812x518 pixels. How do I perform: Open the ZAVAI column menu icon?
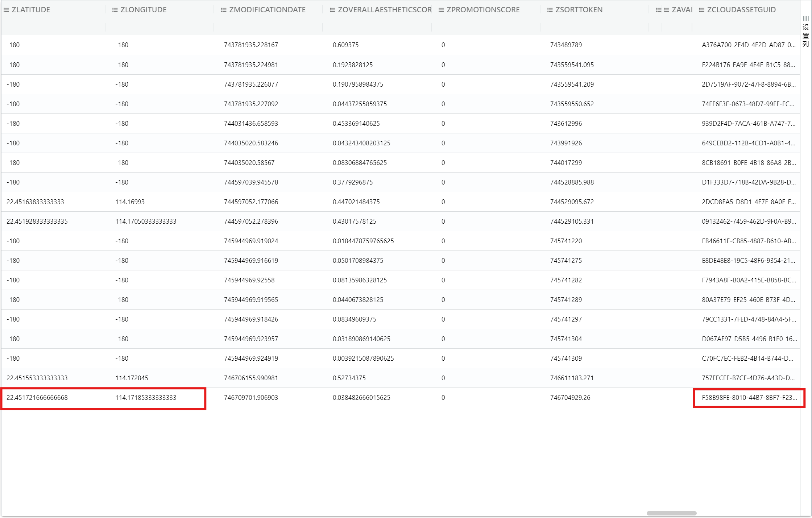coord(666,10)
